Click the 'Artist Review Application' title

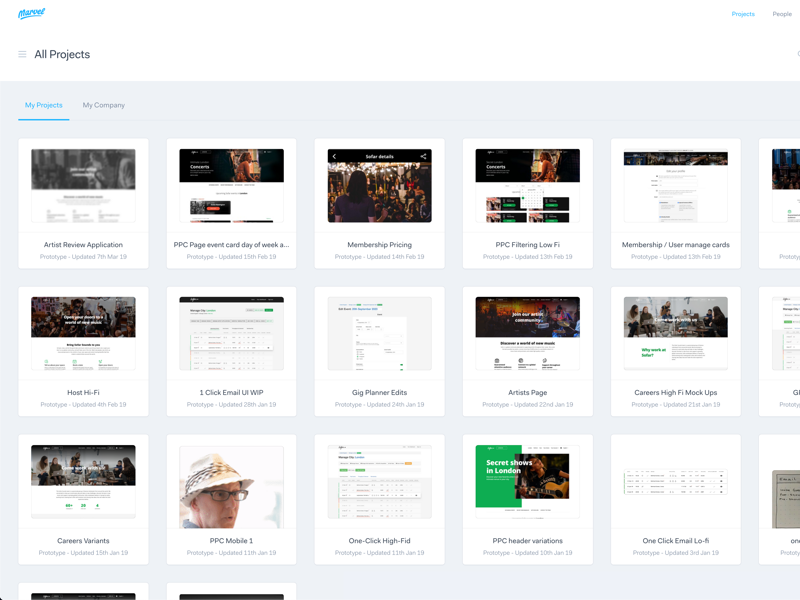tap(83, 245)
